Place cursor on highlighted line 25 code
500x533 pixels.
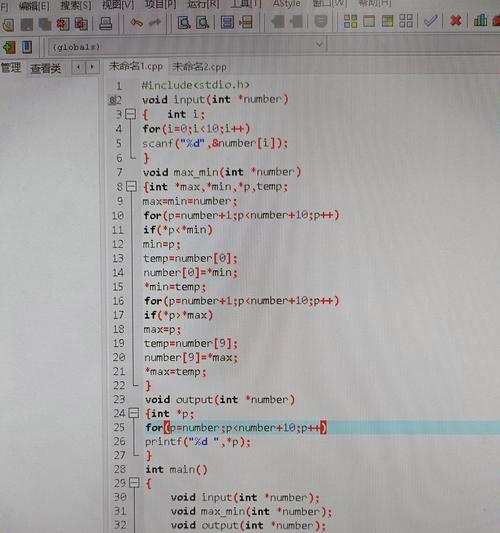(x=236, y=427)
